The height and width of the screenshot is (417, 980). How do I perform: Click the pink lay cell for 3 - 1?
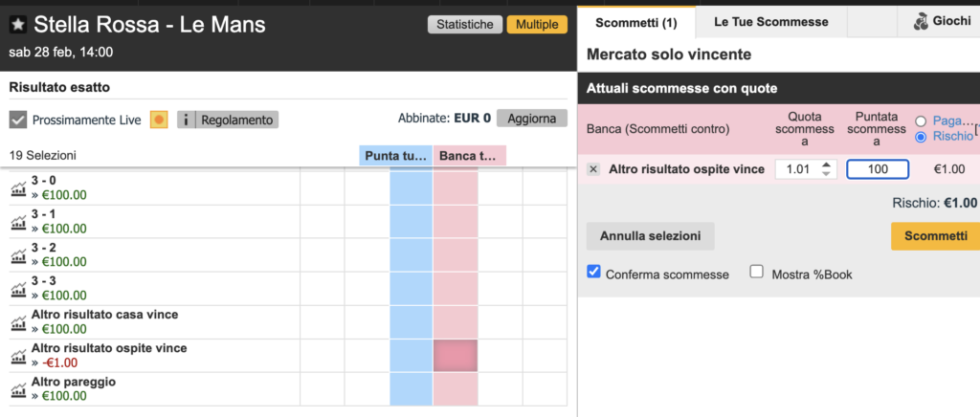point(456,222)
